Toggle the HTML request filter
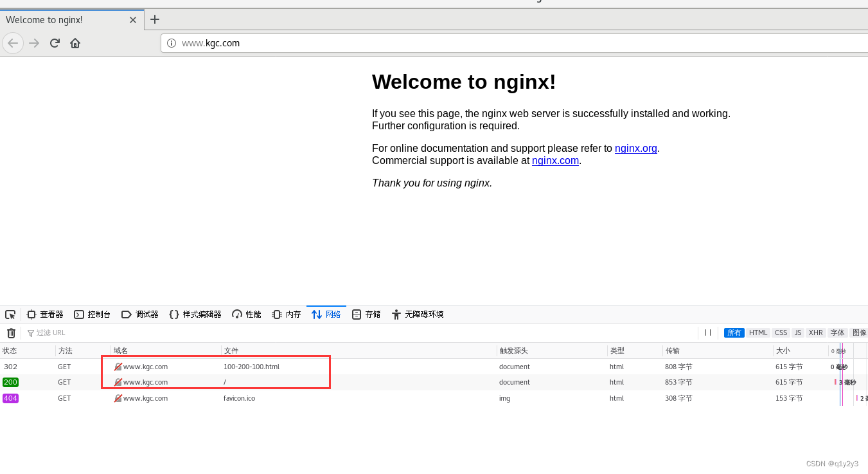The width and height of the screenshot is (868, 474). (758, 333)
